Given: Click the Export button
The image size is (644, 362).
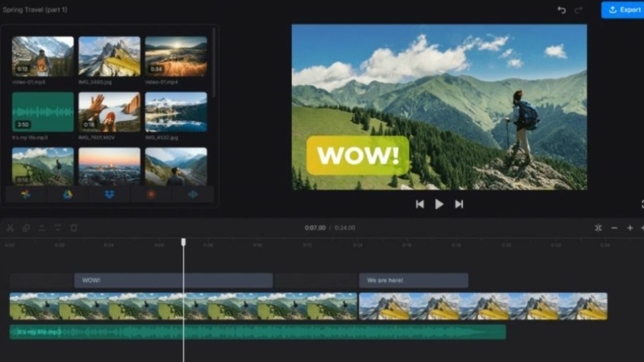Looking at the screenshot, I should coord(623,10).
